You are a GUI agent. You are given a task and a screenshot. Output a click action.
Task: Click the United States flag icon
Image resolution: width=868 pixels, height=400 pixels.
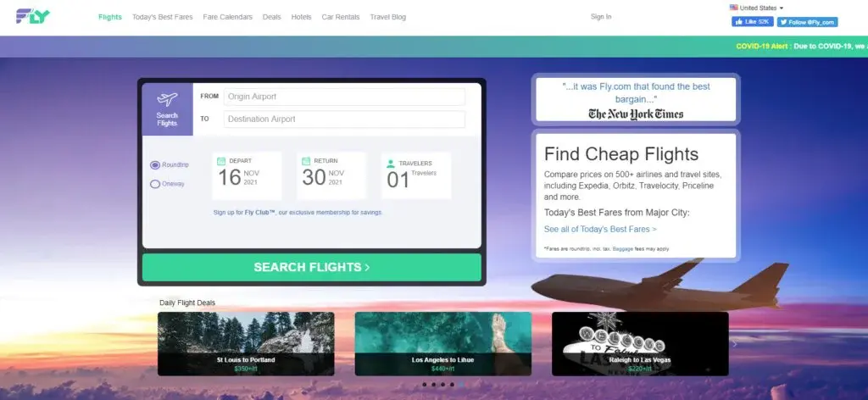click(733, 8)
